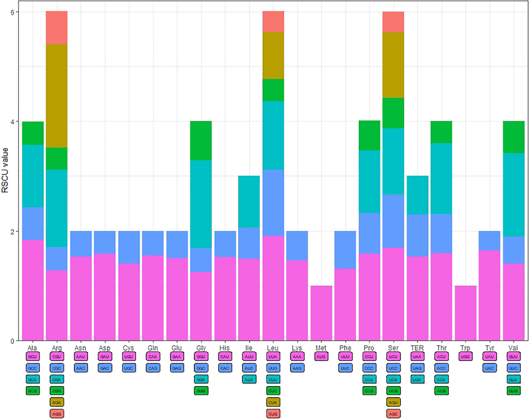Click the magenta Trp bar
This screenshot has height=420, width=529.
click(x=465, y=313)
